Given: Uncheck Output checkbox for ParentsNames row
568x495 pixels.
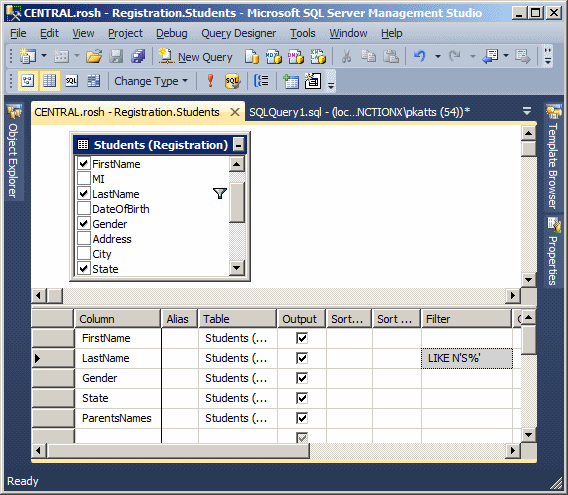Looking at the screenshot, I should (x=301, y=418).
